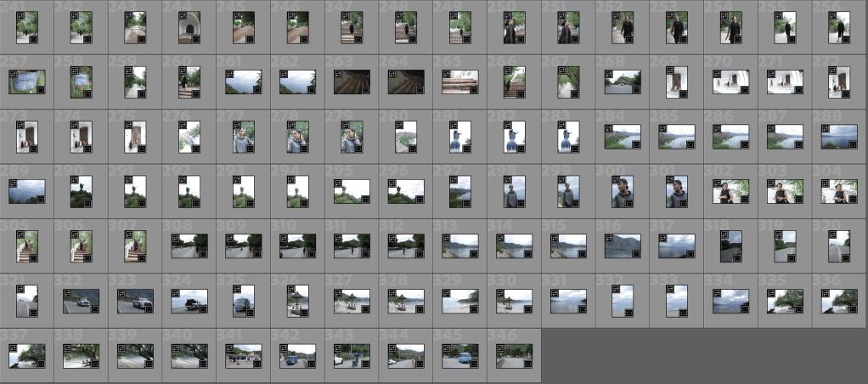Select the last thumbnail, number 346

[x=515, y=355]
